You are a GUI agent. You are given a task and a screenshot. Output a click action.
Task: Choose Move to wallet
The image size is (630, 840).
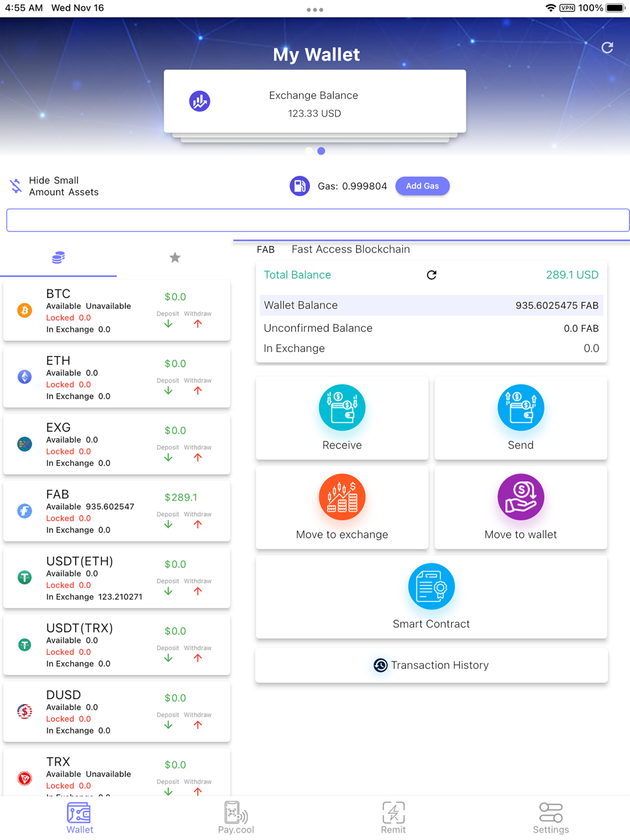point(521,507)
